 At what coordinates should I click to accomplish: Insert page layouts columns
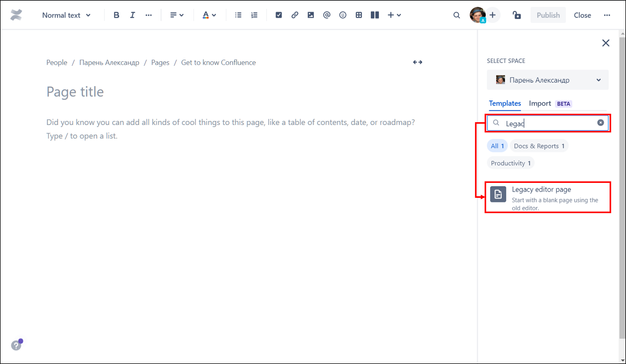pyautogui.click(x=374, y=15)
